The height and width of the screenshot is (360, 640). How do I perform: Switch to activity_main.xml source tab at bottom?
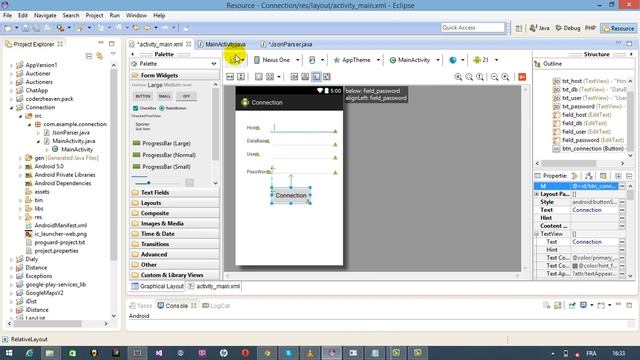tap(215, 287)
